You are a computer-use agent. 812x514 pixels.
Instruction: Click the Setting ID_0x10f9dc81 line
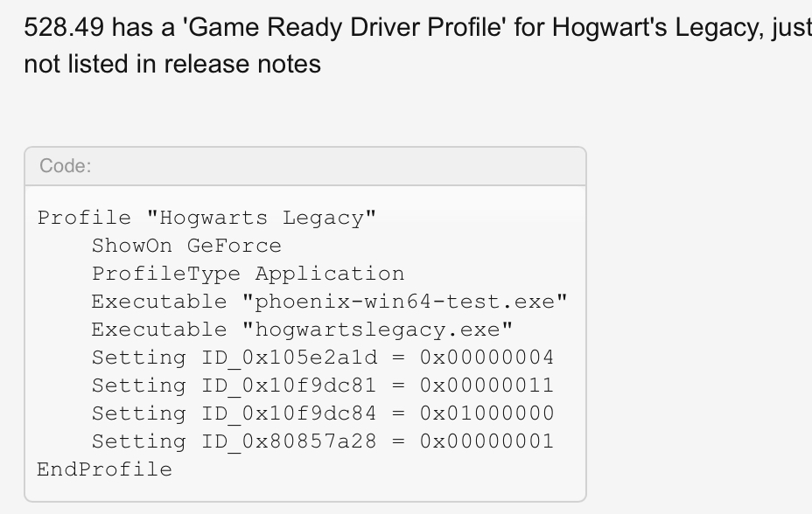(323, 385)
